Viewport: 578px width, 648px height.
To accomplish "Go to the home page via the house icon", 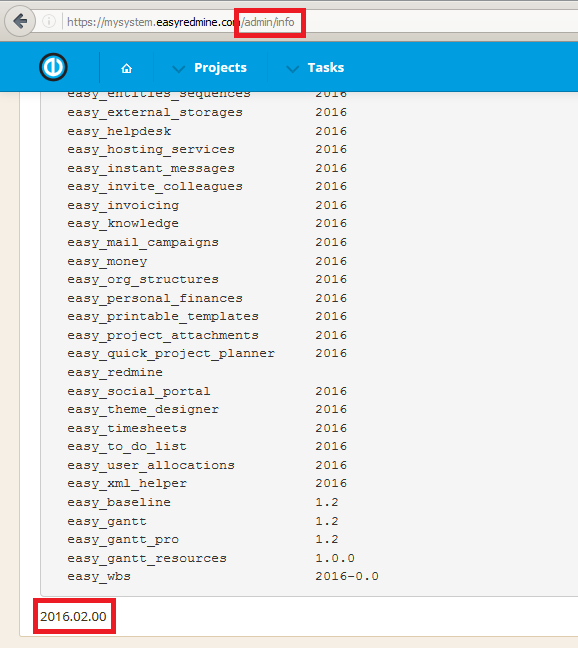I will pyautogui.click(x=126, y=68).
